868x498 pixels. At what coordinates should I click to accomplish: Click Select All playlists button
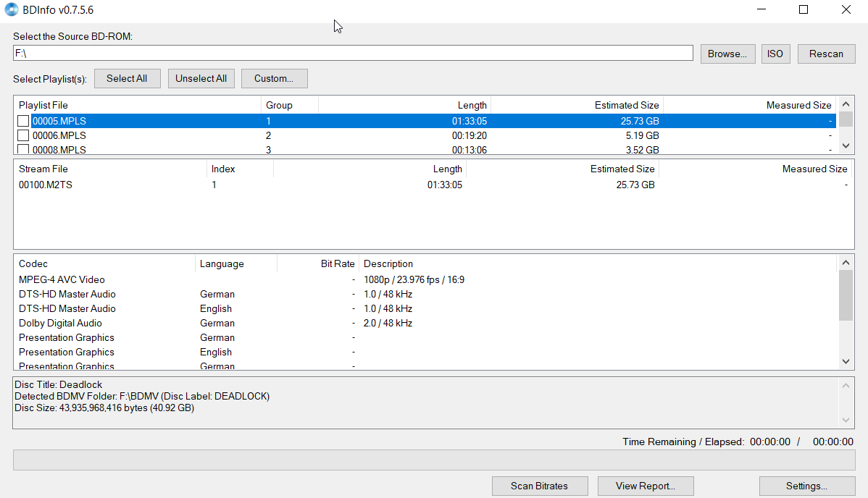tap(127, 79)
